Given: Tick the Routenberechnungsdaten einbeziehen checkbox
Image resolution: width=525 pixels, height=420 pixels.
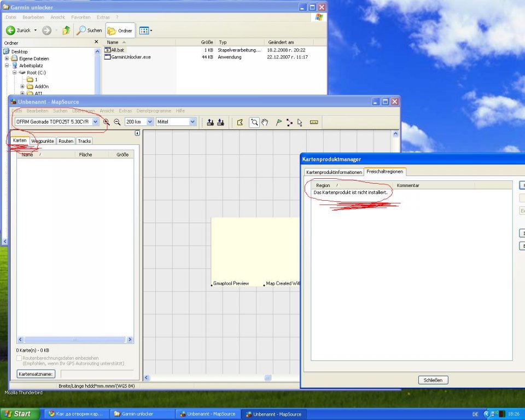Looking at the screenshot, I should (x=19, y=358).
